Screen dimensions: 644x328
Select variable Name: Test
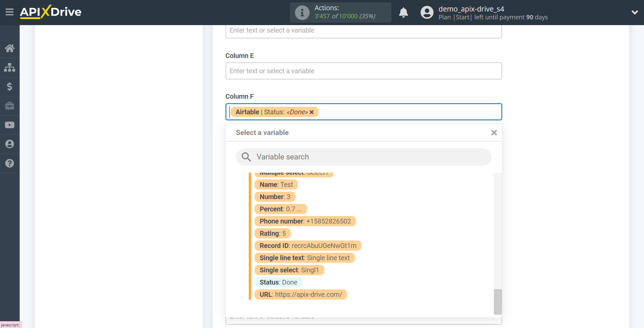point(276,185)
